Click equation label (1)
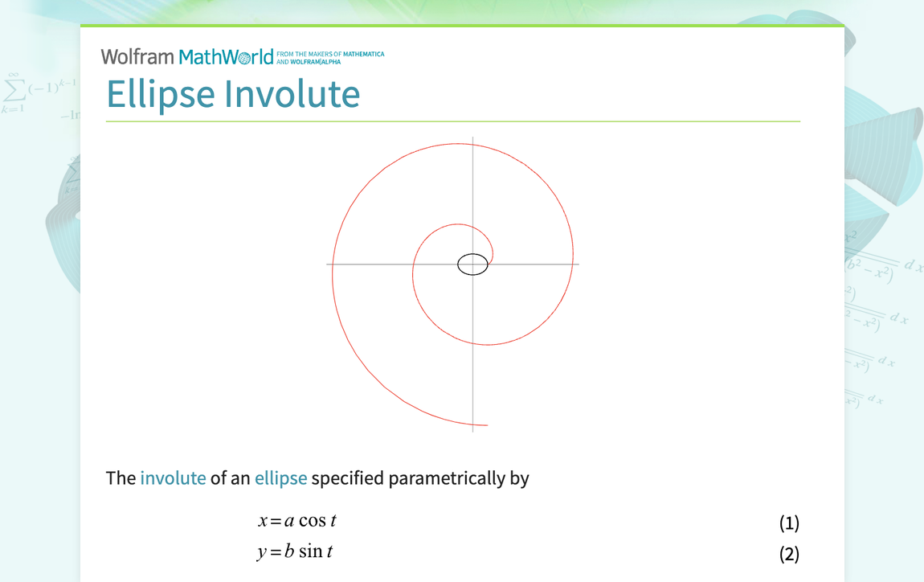Screen dimensions: 924x582 (x=790, y=523)
